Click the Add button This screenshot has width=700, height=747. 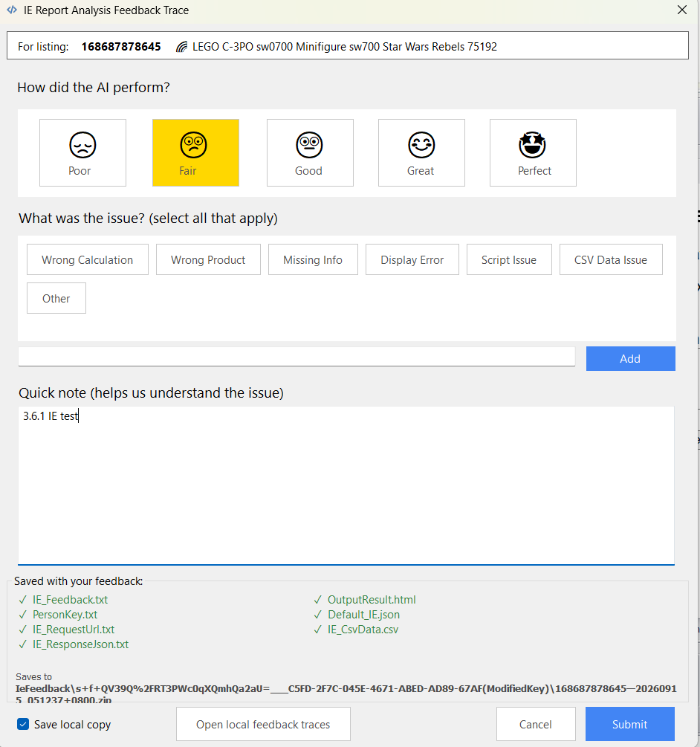(x=630, y=359)
